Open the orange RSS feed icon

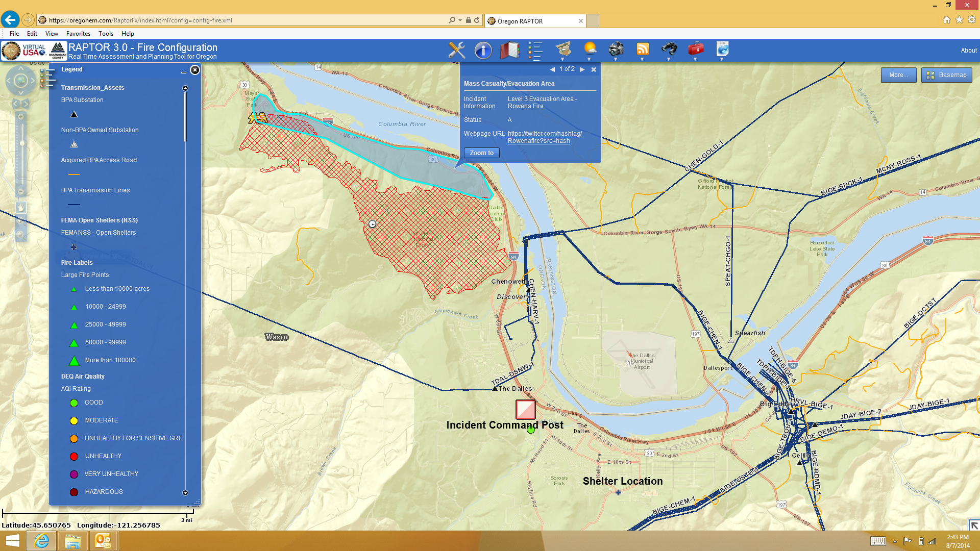643,49
